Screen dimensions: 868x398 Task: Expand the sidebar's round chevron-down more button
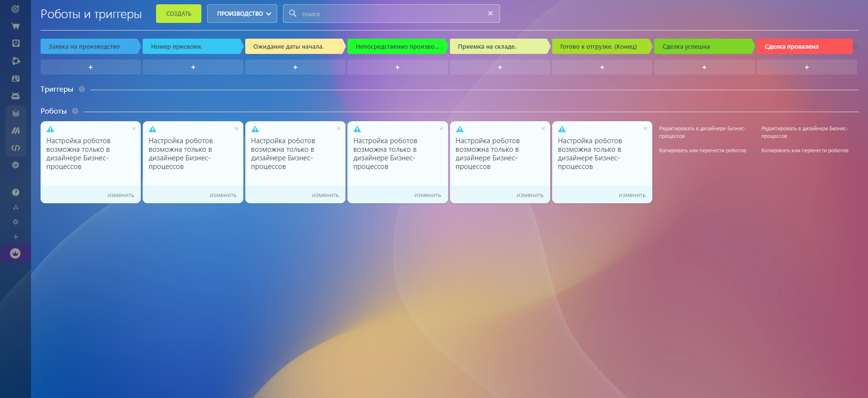15,165
